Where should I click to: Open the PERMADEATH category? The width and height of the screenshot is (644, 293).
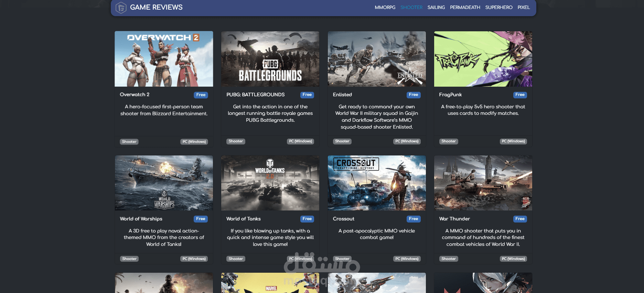pyautogui.click(x=465, y=7)
